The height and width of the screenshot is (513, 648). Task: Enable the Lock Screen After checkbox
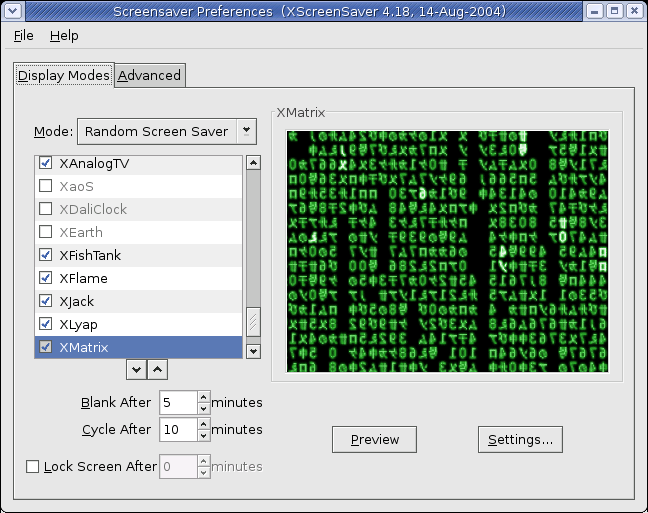(x=33, y=466)
